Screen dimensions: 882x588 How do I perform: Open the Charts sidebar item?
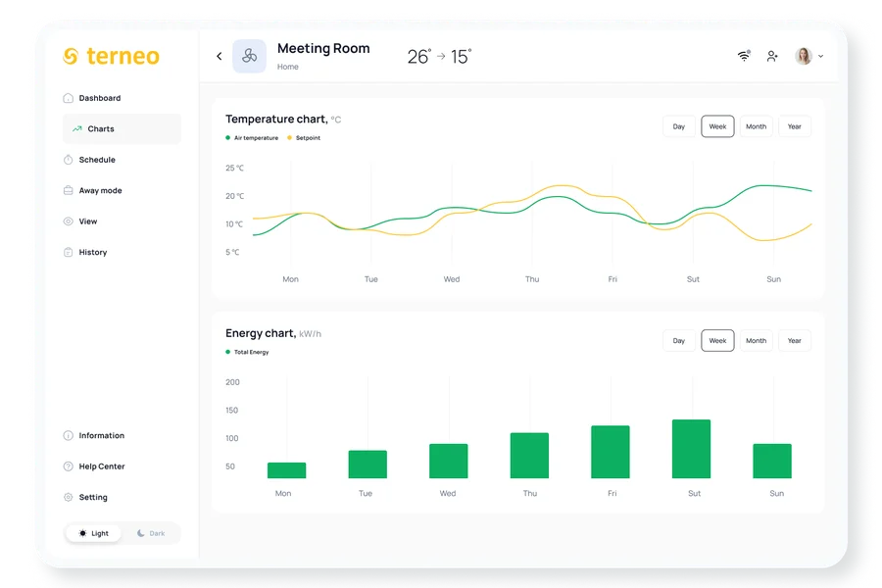[100, 129]
